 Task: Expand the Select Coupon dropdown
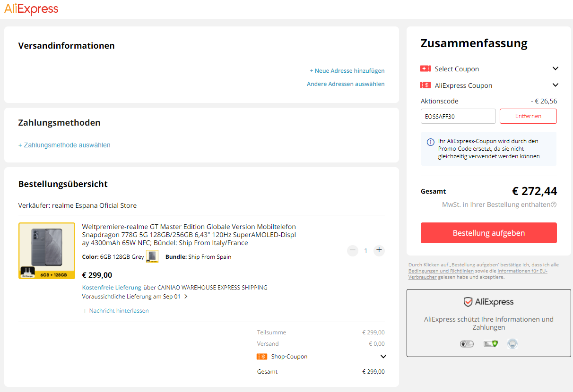pos(556,69)
